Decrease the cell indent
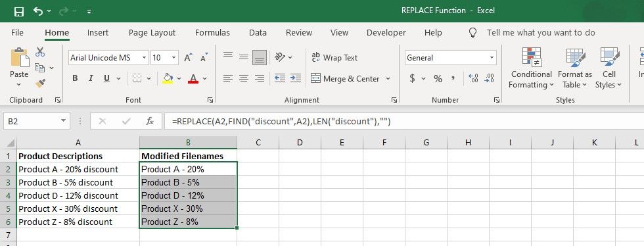Viewport: 644px width, 246px height. click(x=280, y=78)
